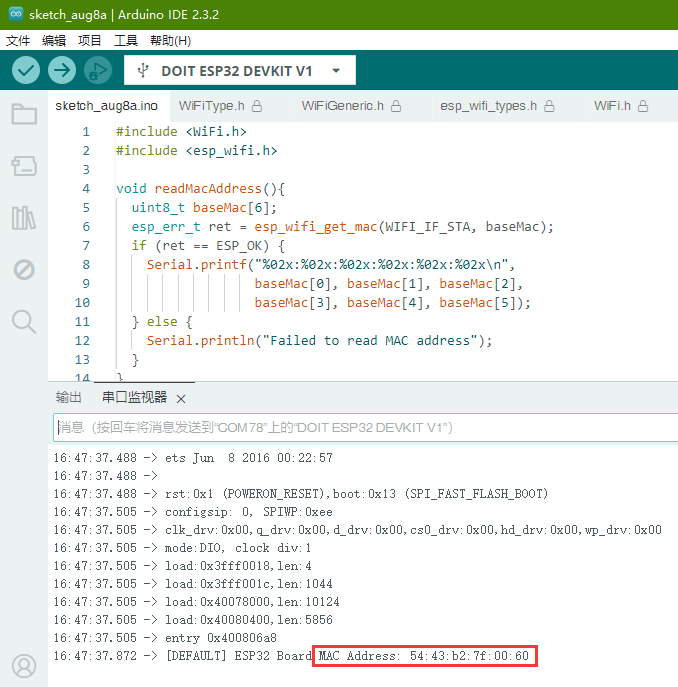Click the lock icon on WiFi.h tab
Image resolution: width=678 pixels, height=687 pixels.
[643, 106]
